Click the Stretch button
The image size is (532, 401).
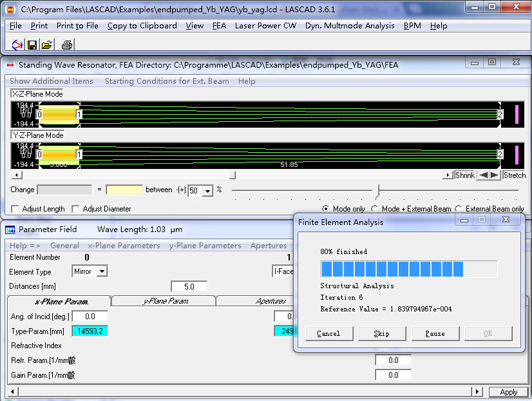click(x=515, y=175)
